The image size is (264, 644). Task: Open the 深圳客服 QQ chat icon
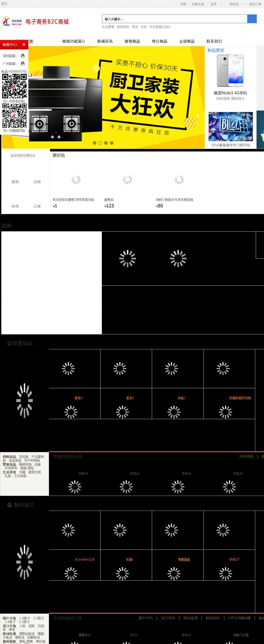coord(23,56)
